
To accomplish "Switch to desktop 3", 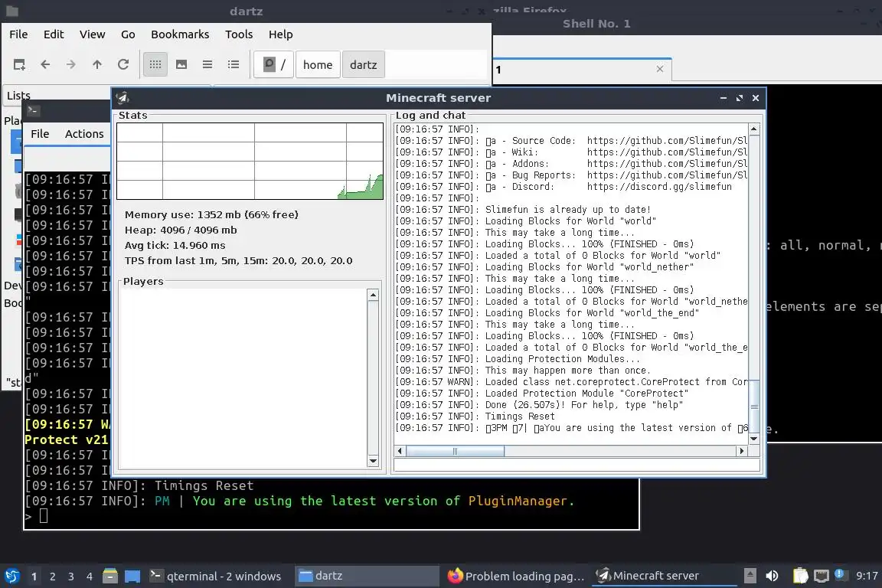I will tap(71, 577).
